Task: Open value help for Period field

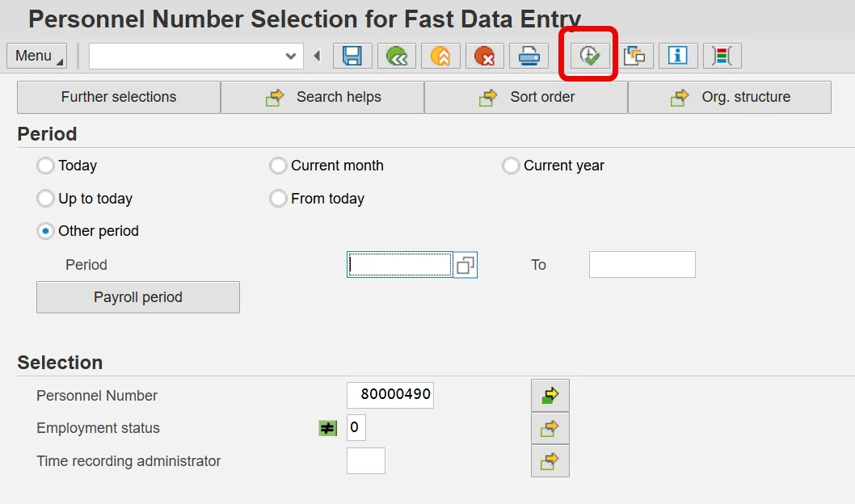Action: 465,265
